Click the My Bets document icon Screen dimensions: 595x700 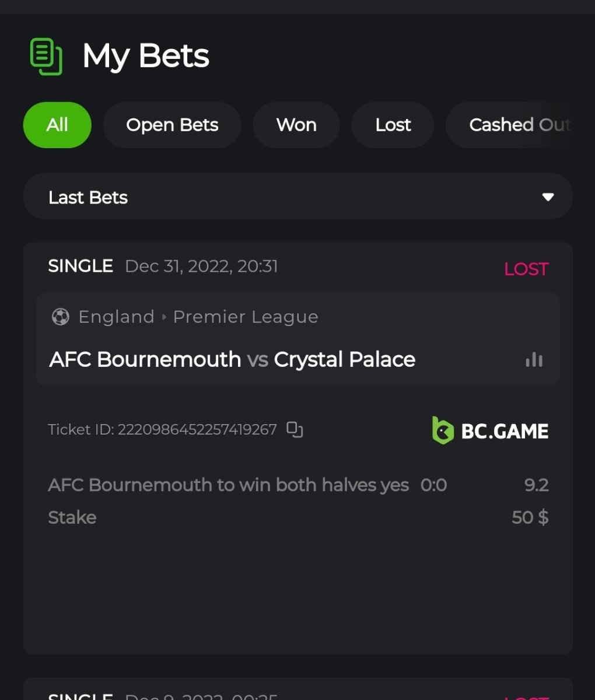(46, 57)
